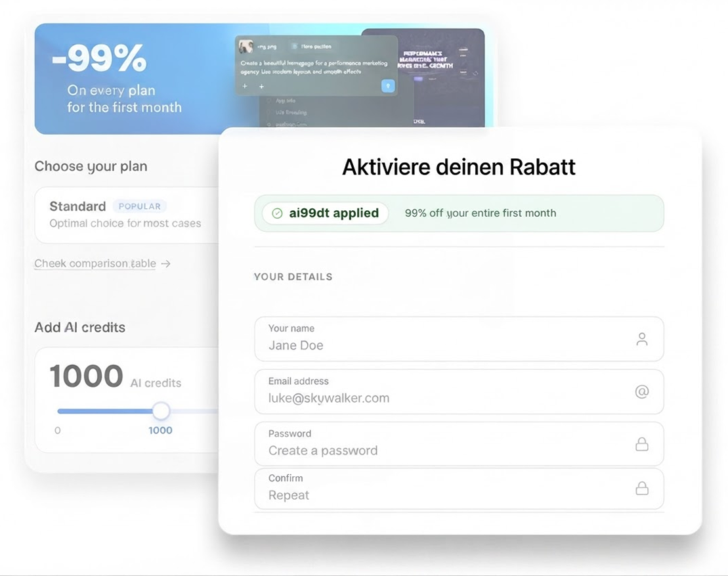Click the AI credits slider handle
The width and height of the screenshot is (728, 576).
pos(161,410)
